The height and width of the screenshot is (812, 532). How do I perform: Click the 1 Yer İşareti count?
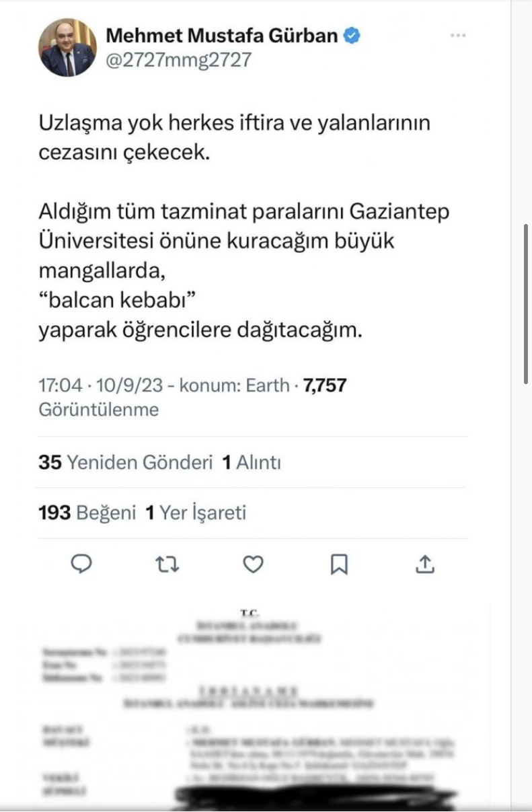coord(196,513)
